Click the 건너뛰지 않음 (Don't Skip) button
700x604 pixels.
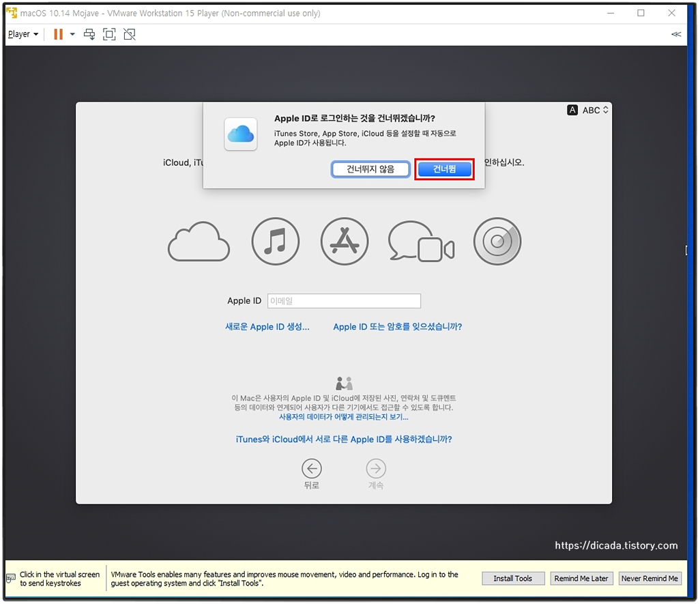coord(370,169)
